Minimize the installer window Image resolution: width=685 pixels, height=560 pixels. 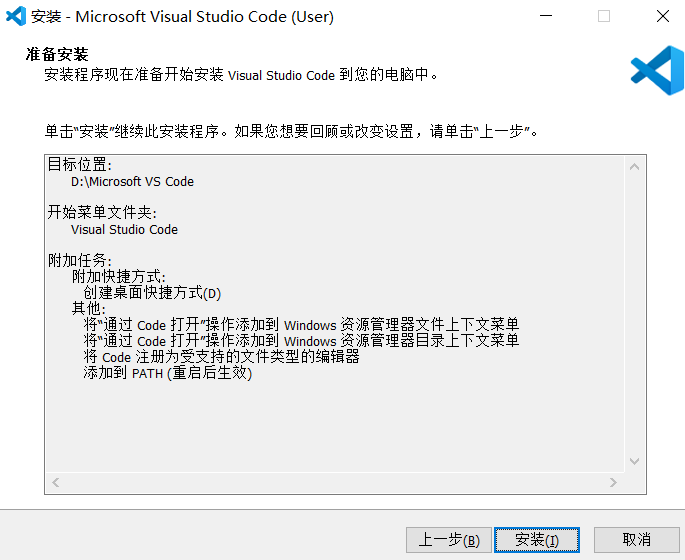(546, 16)
